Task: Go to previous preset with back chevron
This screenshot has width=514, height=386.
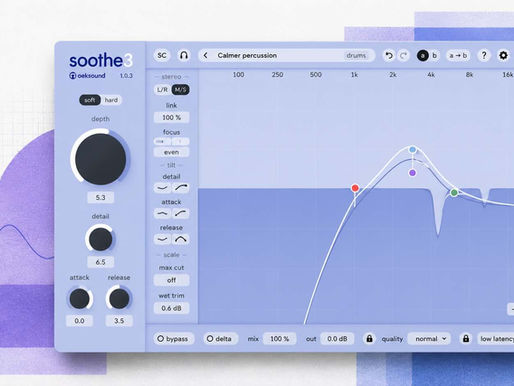Action: click(x=206, y=55)
